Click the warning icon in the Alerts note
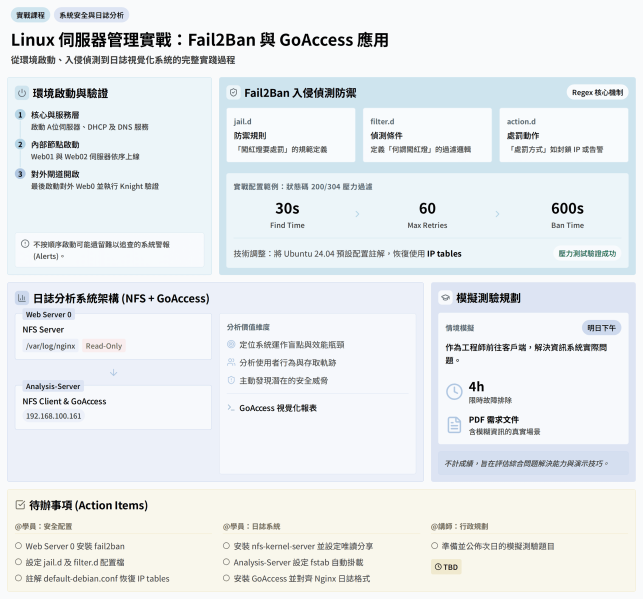 pos(25,244)
